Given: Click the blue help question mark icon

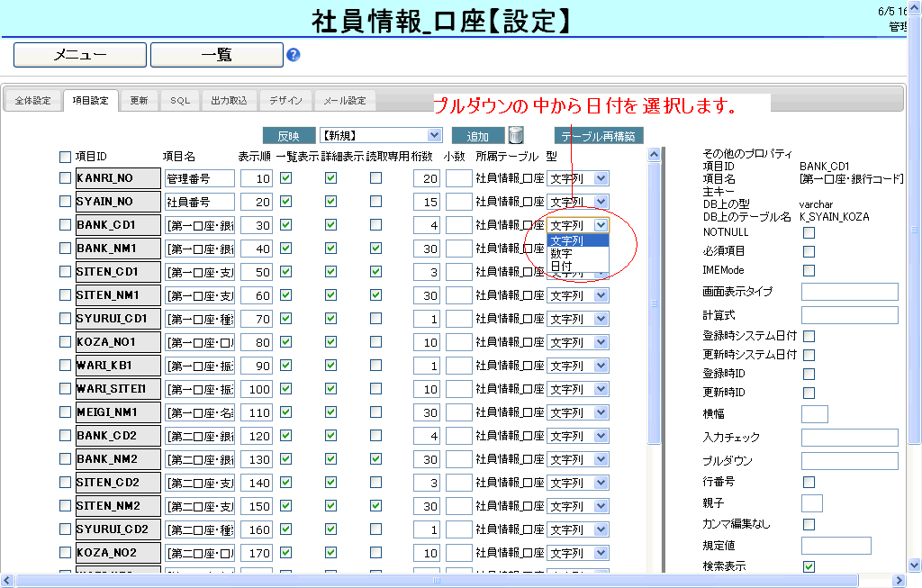Looking at the screenshot, I should [x=293, y=55].
